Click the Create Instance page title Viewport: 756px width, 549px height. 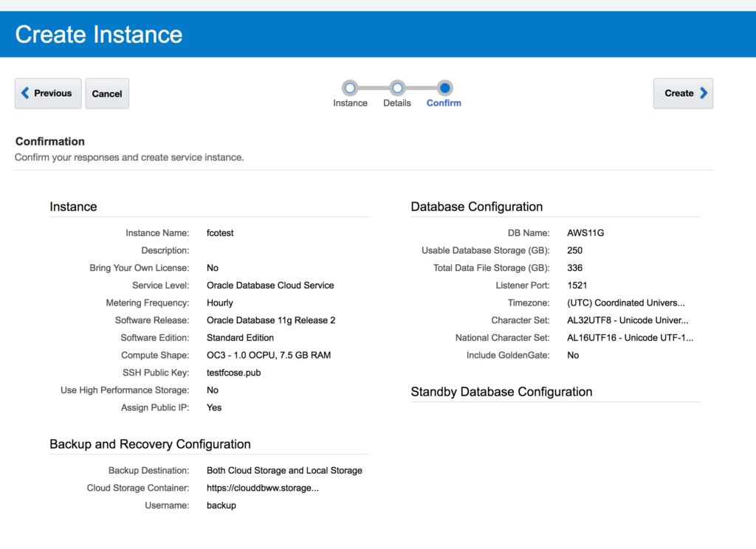99,35
